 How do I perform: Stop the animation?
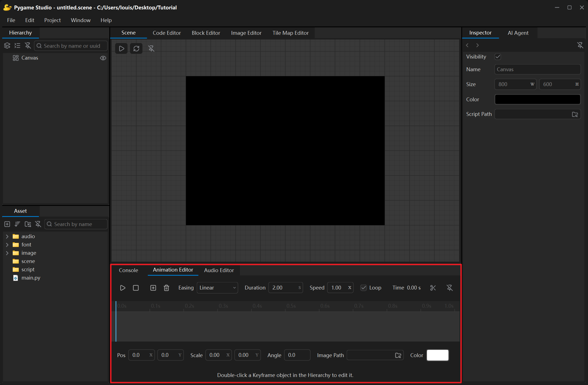(136, 288)
